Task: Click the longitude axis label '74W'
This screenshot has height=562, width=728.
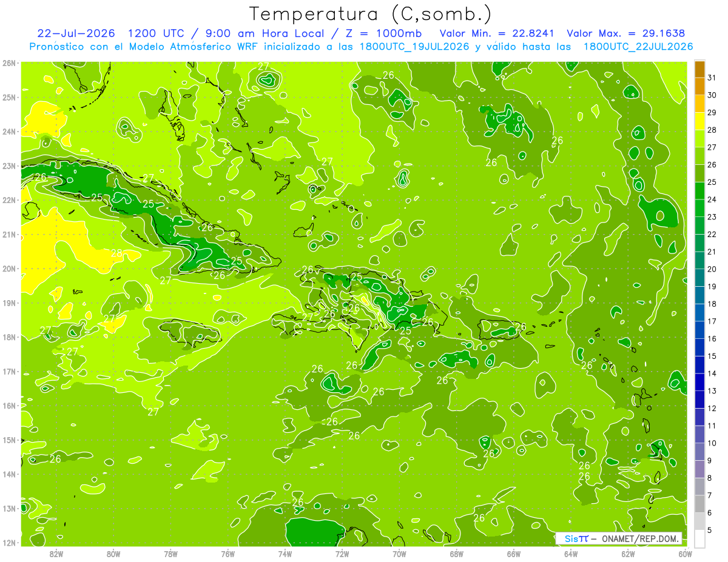Action: pos(285,554)
